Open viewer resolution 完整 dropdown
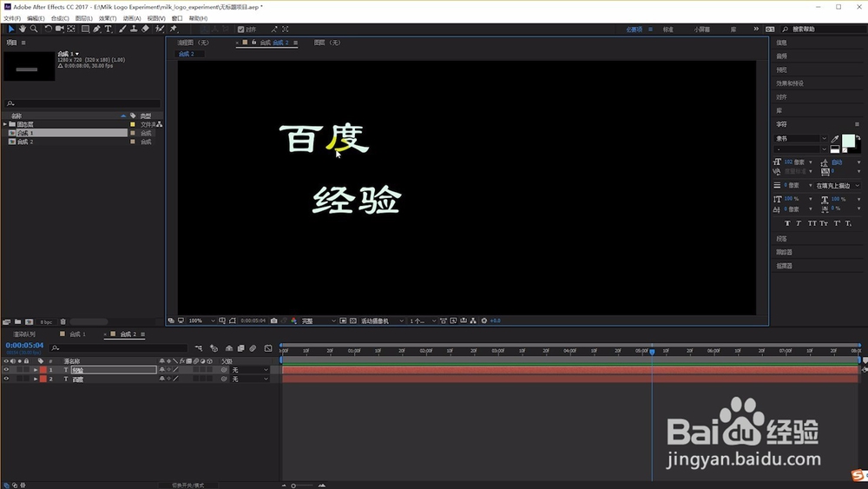Viewport: 868px width, 489px height. tap(319, 320)
